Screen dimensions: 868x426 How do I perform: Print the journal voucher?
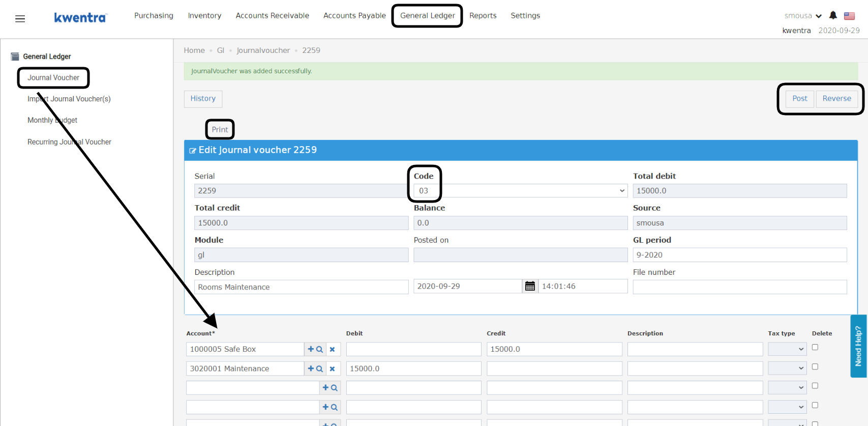(x=220, y=130)
